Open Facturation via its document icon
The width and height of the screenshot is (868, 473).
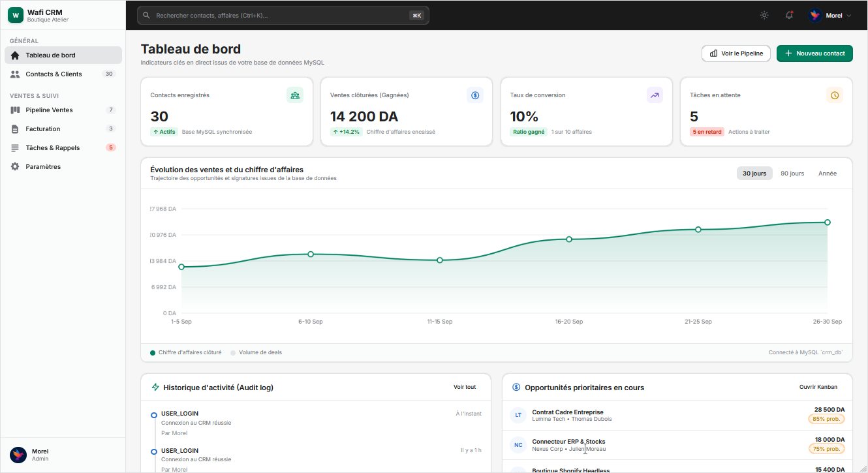15,129
